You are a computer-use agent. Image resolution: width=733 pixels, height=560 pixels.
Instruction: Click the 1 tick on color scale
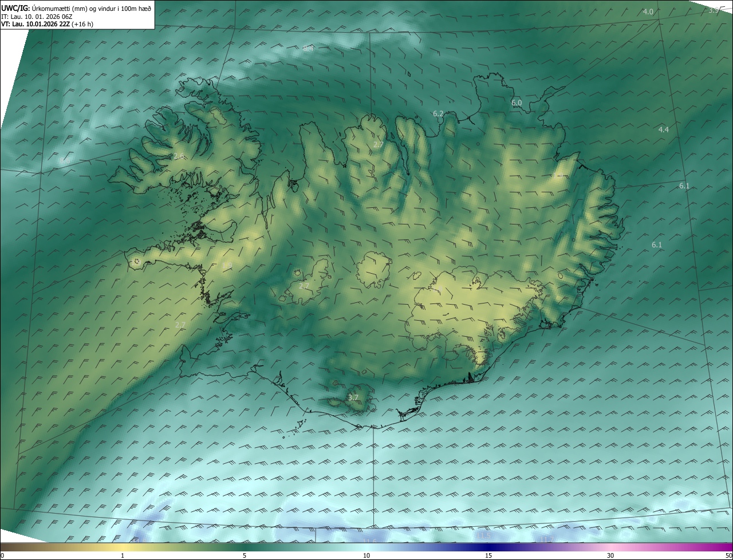pos(123,555)
